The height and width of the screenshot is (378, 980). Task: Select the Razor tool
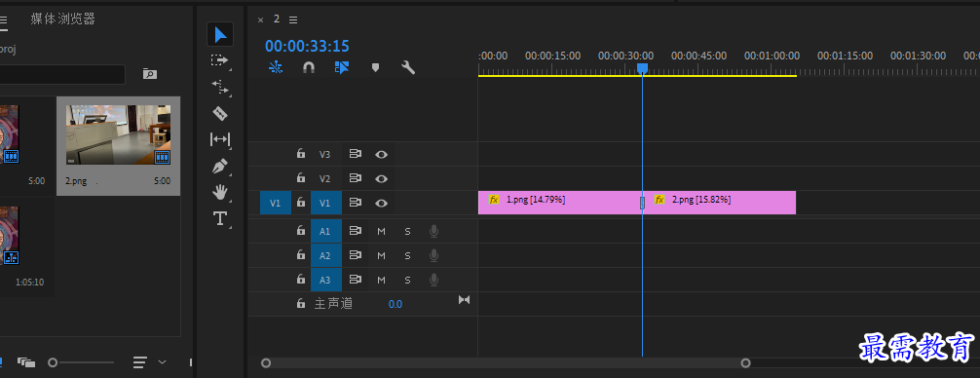[x=220, y=113]
